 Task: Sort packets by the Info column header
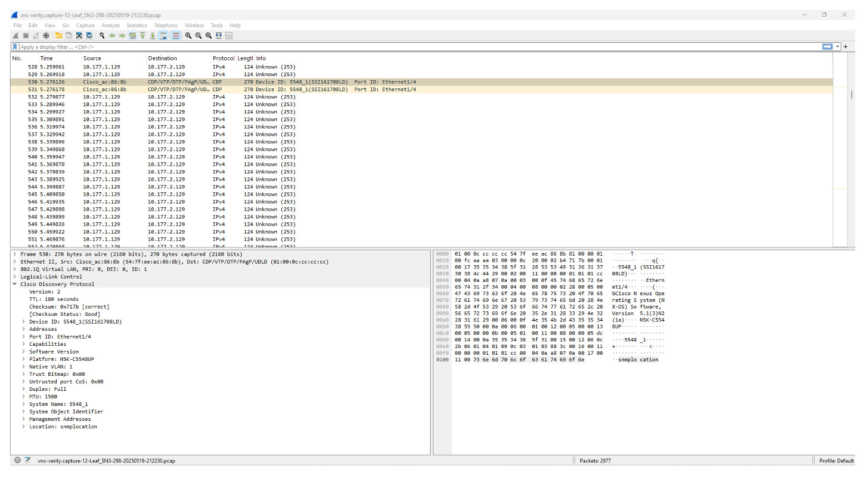tap(543, 58)
